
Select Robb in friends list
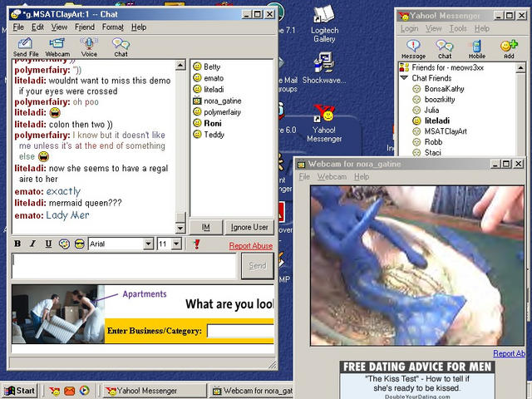(x=427, y=142)
